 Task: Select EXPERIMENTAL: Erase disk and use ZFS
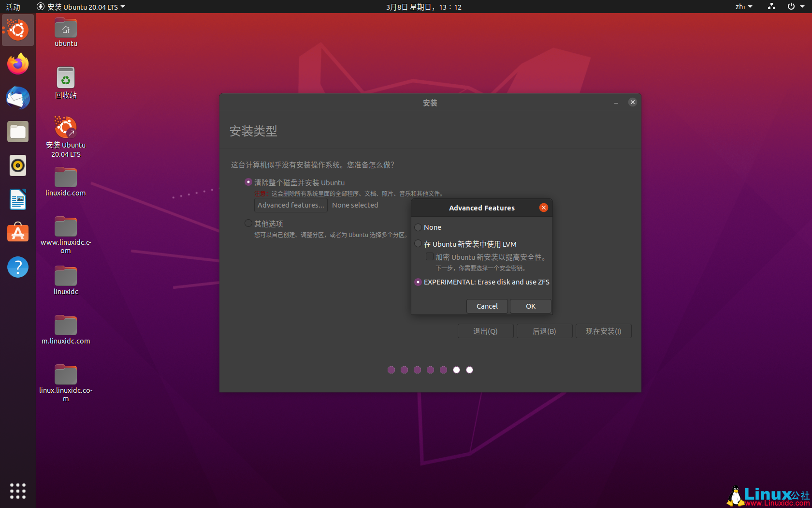pos(418,282)
